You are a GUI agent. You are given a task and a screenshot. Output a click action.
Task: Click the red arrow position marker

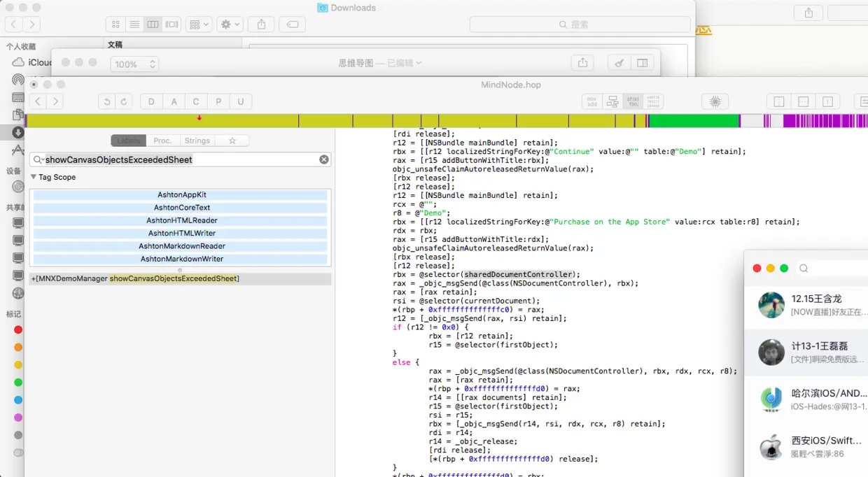199,118
